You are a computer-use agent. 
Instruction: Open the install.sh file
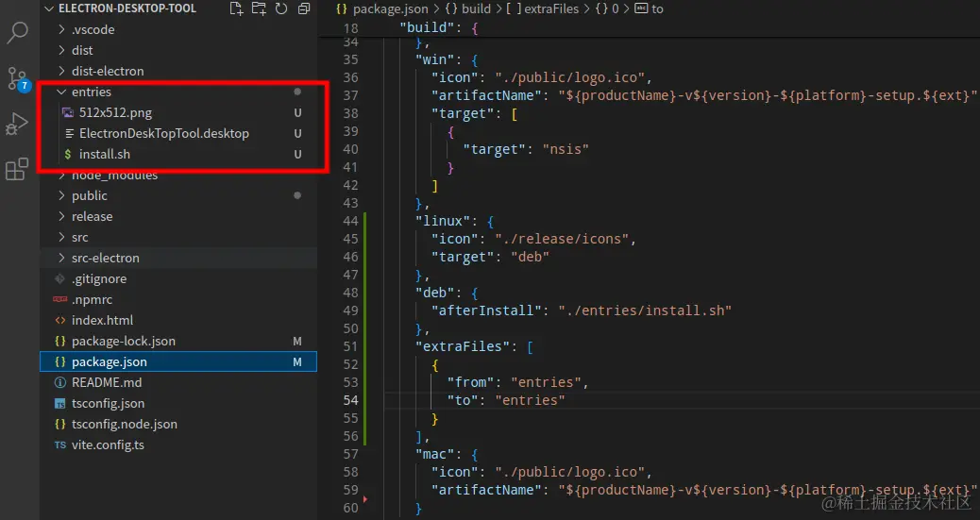coord(178,154)
